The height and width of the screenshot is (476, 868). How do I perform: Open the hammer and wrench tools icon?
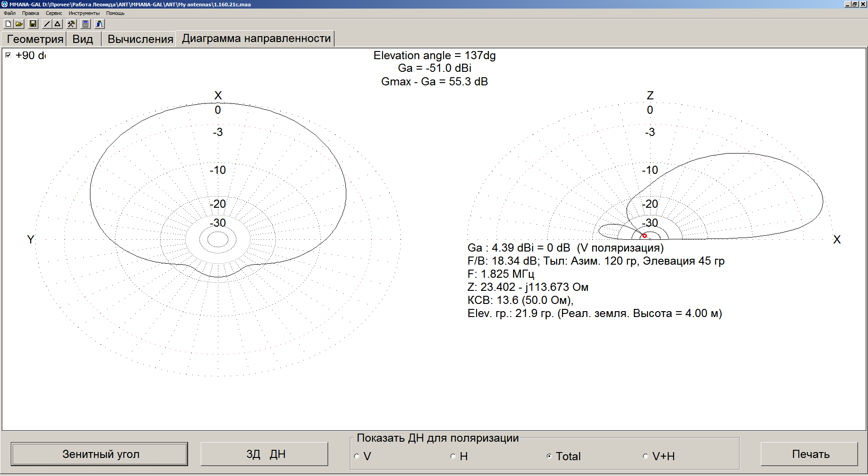pos(71,24)
